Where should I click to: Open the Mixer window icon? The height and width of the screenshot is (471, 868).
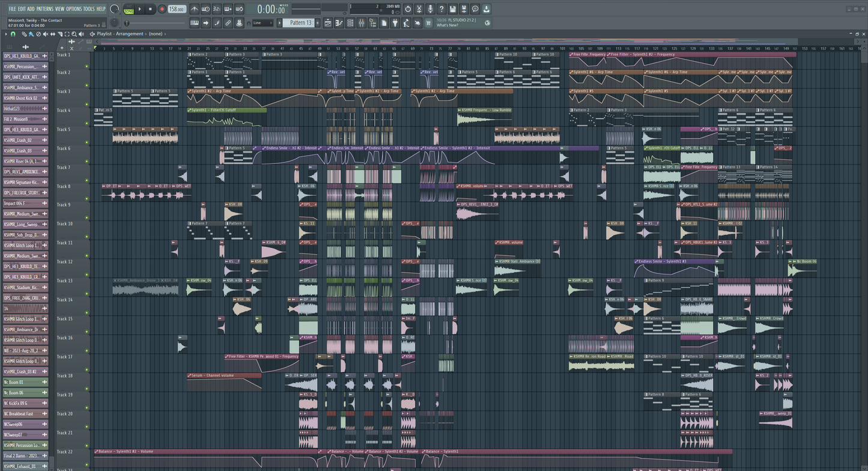click(362, 23)
